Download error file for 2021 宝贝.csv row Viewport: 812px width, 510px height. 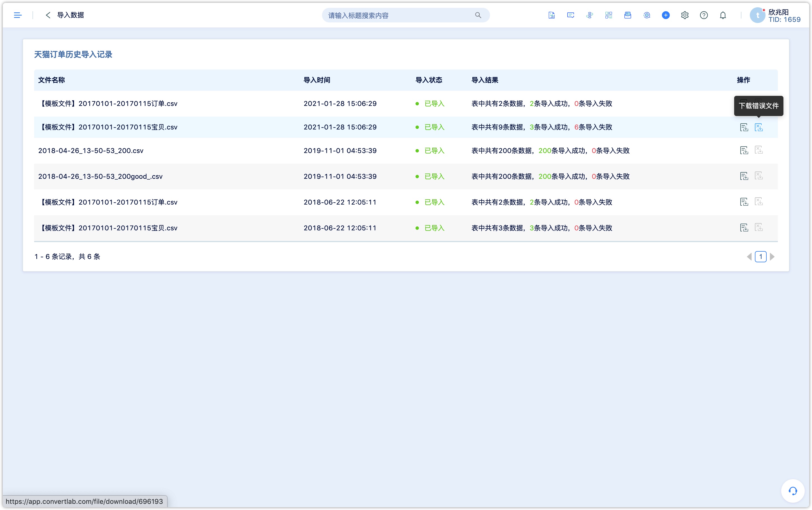coord(759,127)
